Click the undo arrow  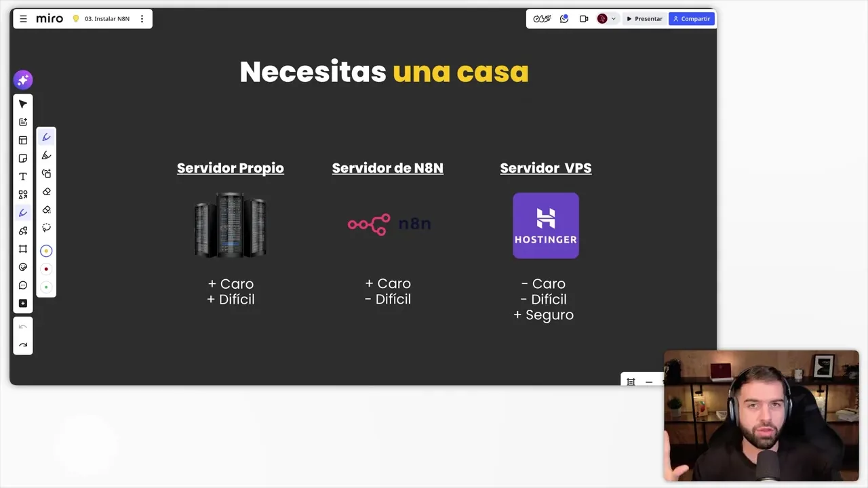[x=23, y=327]
